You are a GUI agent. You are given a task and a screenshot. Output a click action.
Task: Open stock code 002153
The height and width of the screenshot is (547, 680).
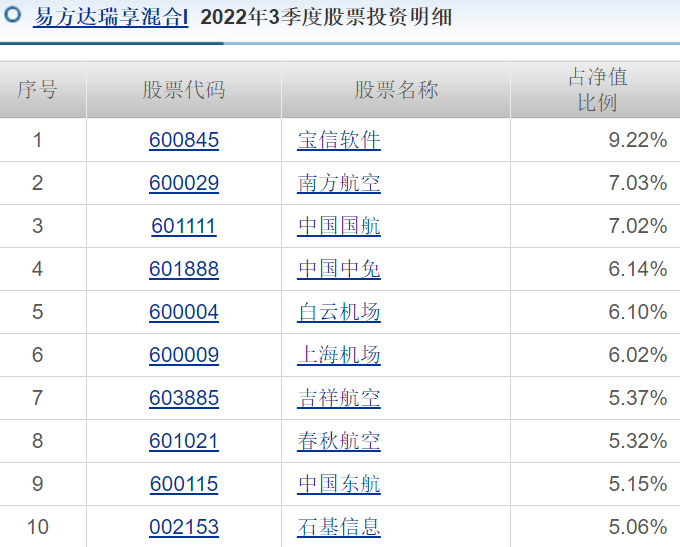[x=184, y=527]
